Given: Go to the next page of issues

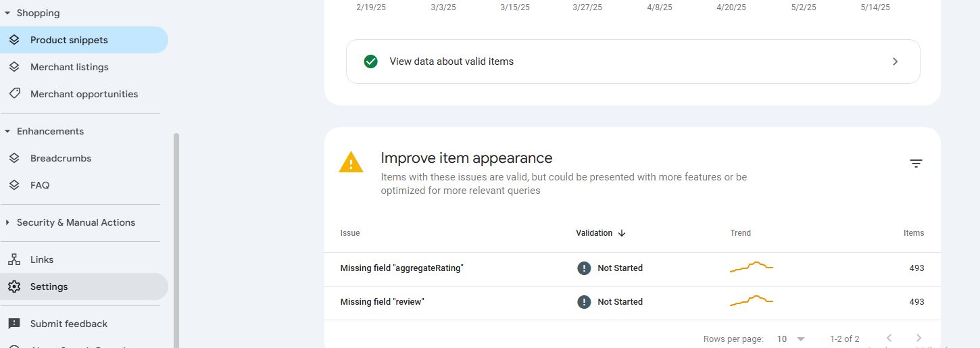Looking at the screenshot, I should click(x=918, y=338).
